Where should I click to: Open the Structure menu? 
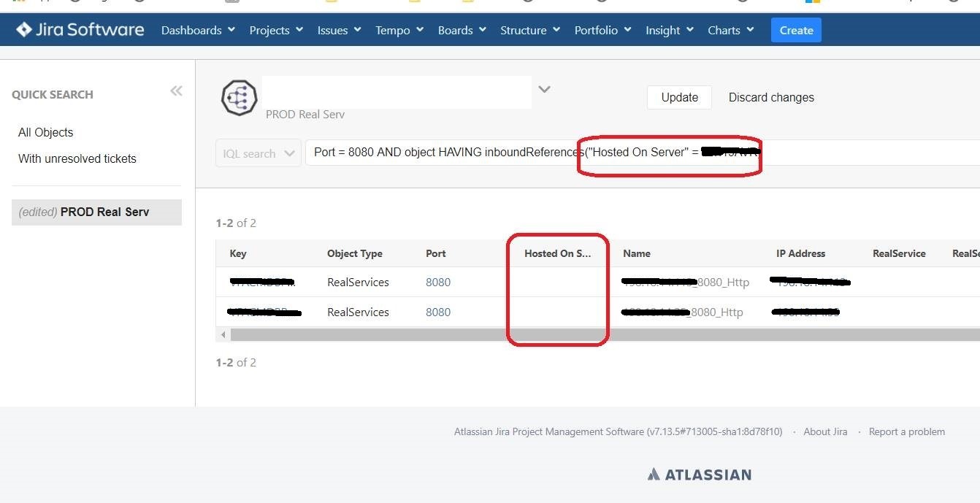tap(530, 30)
